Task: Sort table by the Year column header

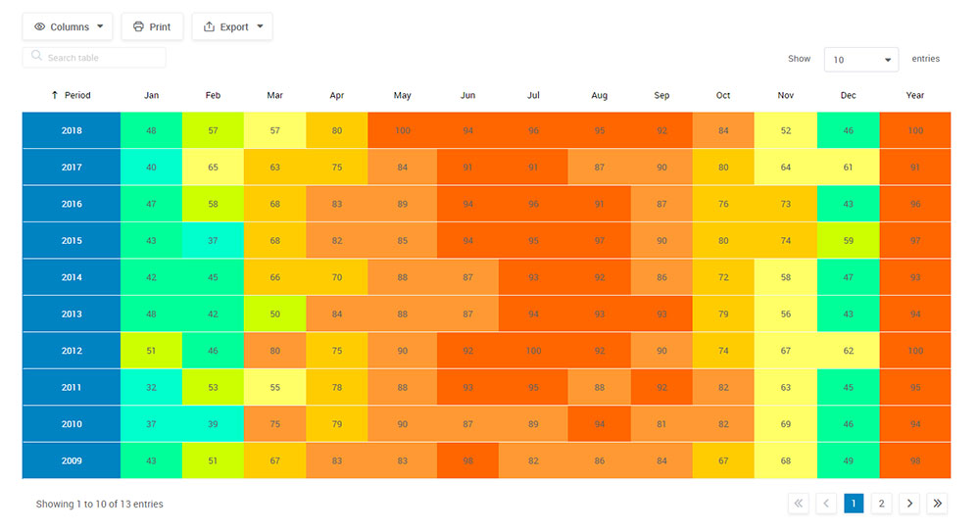Action: [915, 95]
